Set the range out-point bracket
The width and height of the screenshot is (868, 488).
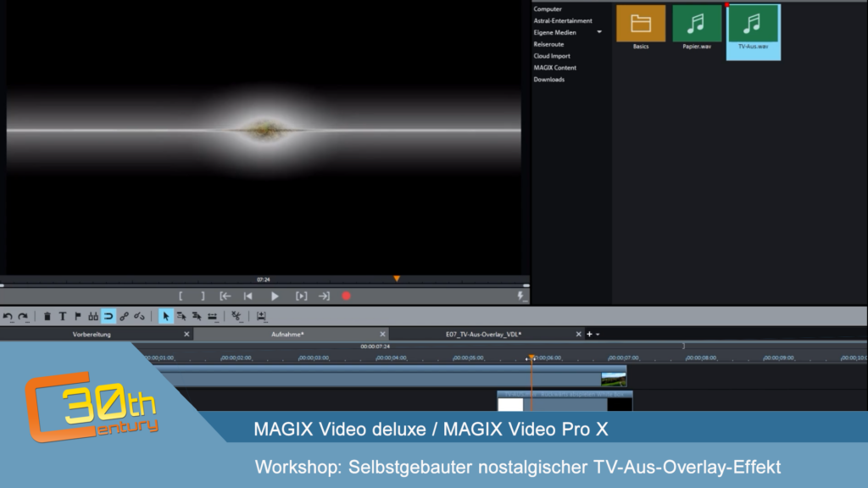point(203,297)
